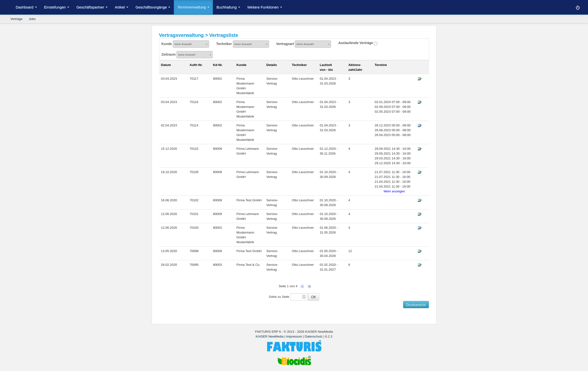Click the logout power icon
Image resolution: width=588 pixels, height=371 pixels.
577,7
